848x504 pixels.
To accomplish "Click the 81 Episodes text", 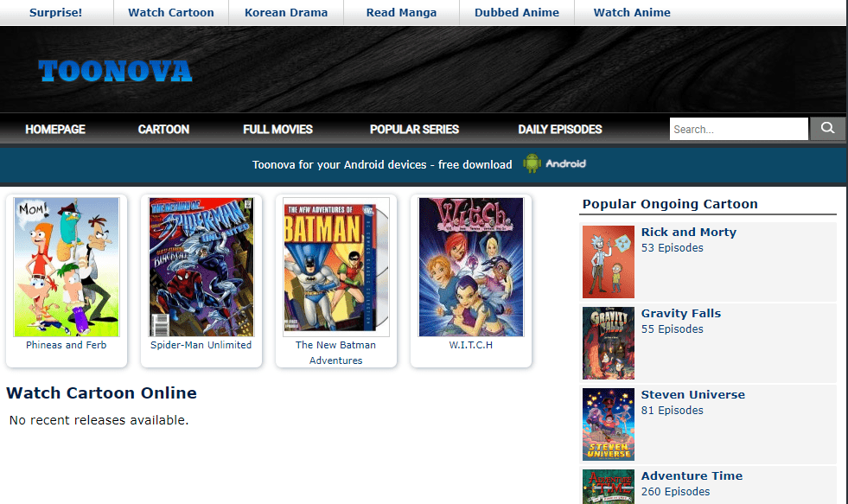I will 673,411.
